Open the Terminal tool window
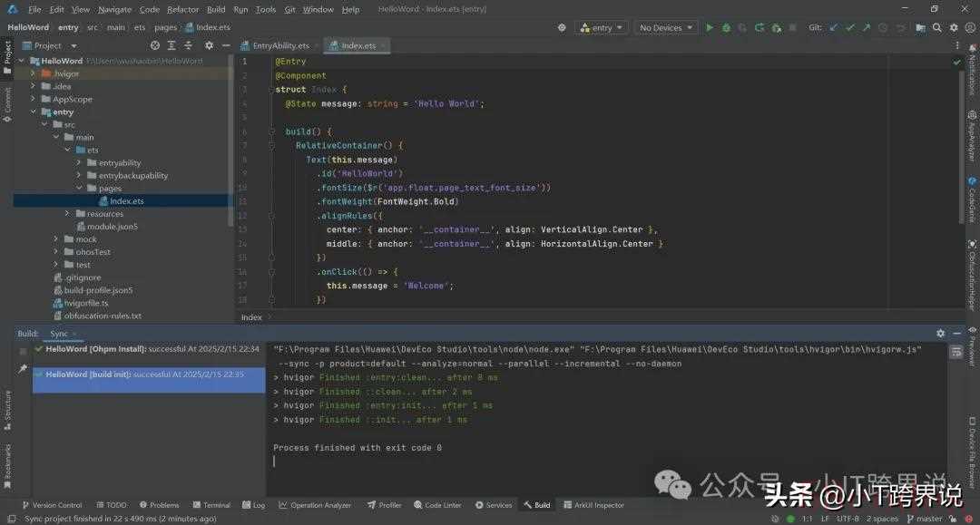980x525 pixels. (211, 505)
